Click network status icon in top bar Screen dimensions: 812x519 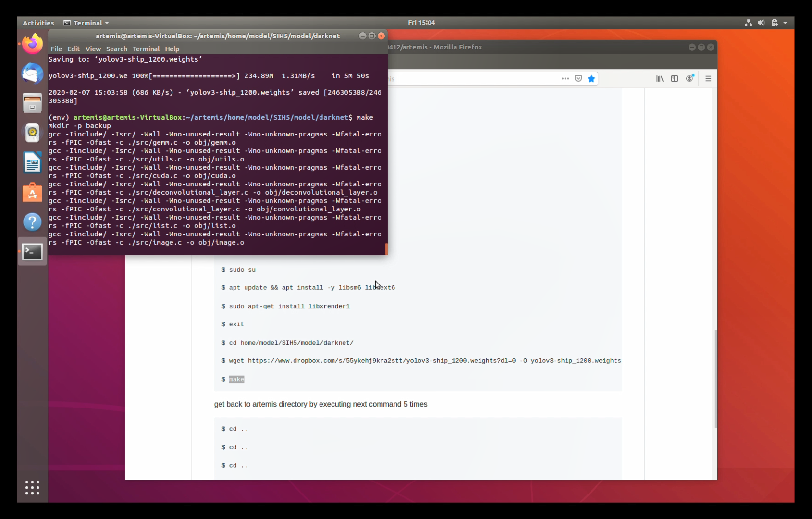(748, 23)
